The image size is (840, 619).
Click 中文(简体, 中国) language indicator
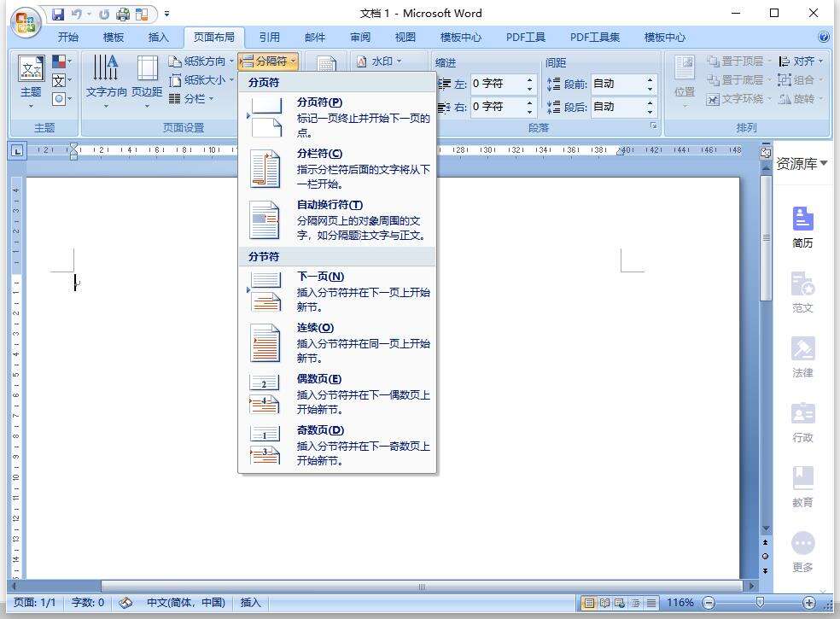[186, 603]
